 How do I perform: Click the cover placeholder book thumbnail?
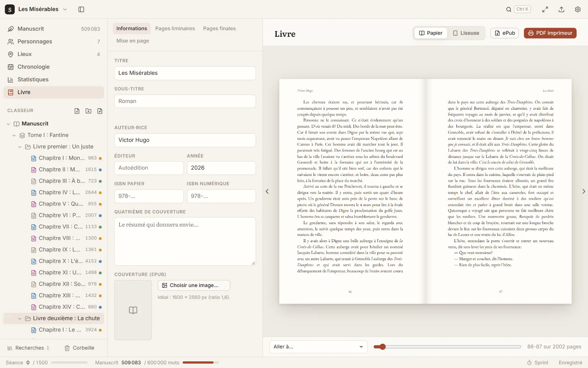pos(133,310)
